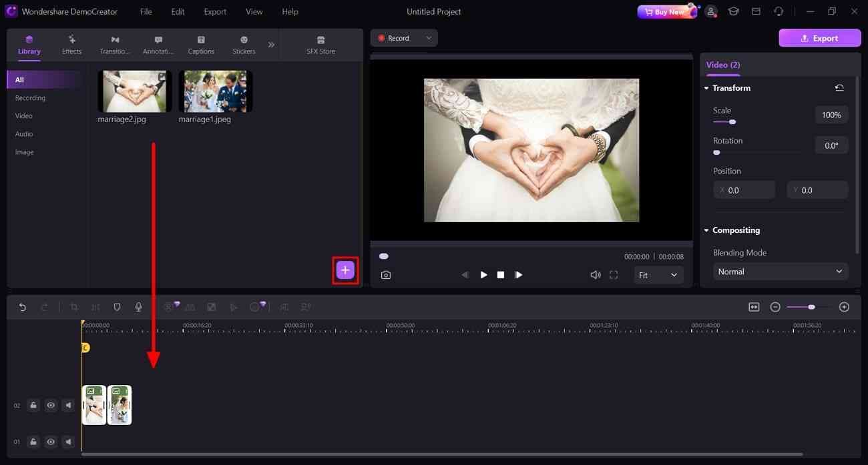Adjust the Rotation slider

[x=716, y=153]
